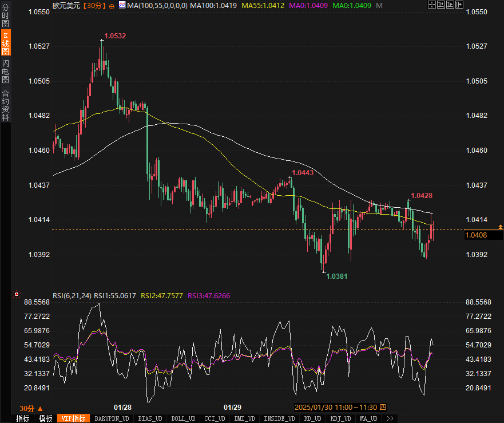504x423 pixels.
Task: Open 合约资料 in the sidebar
Action: 5,105
